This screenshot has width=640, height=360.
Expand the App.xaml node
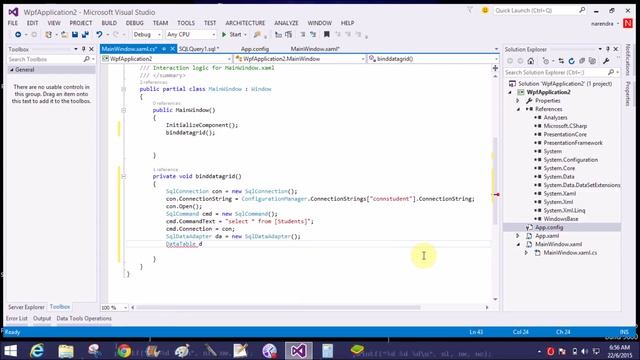(518, 236)
